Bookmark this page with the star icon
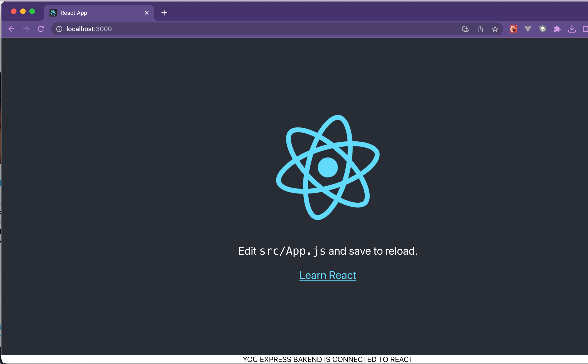The image size is (588, 364). point(495,29)
